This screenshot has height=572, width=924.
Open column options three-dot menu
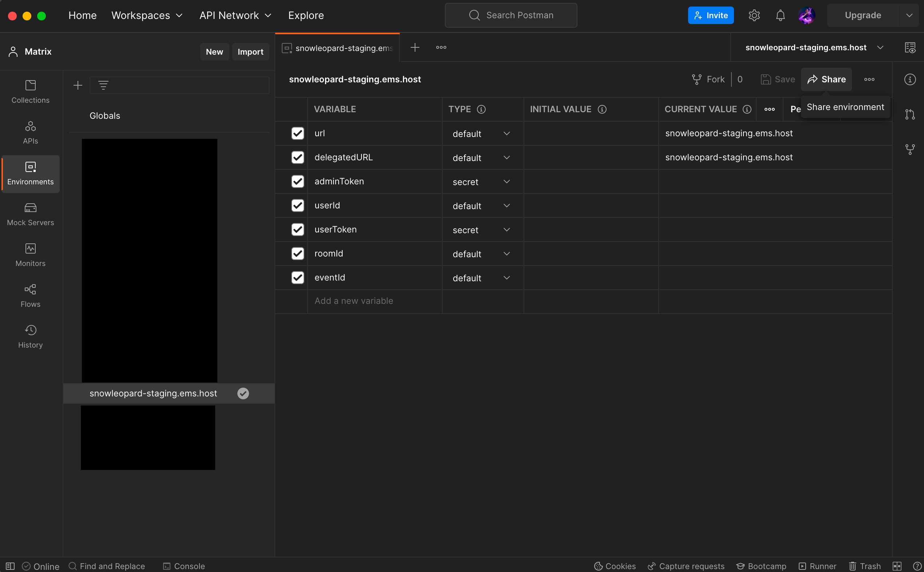coord(769,109)
